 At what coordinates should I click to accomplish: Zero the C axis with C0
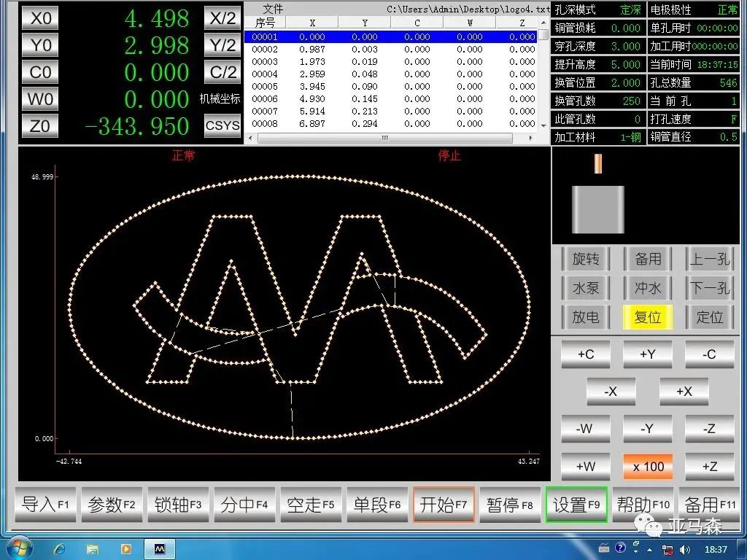[40, 72]
